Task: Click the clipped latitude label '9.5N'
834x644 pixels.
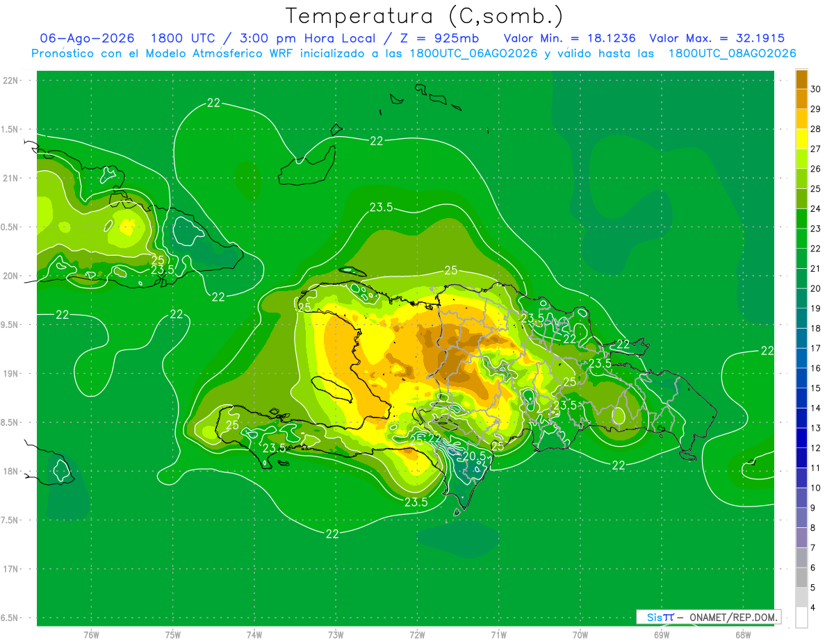Action: pos(10,324)
